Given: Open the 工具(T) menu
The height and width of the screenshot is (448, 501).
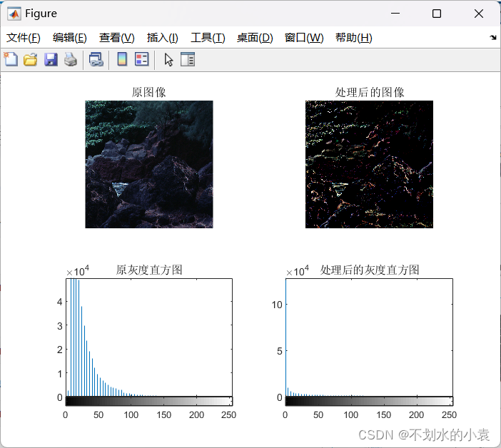Looking at the screenshot, I should [208, 38].
